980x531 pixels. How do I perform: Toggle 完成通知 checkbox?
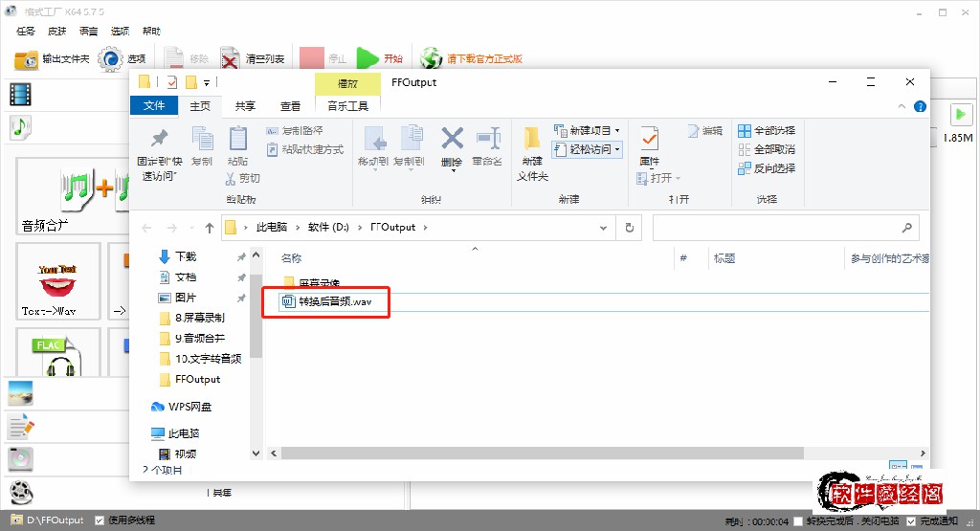pos(911,521)
